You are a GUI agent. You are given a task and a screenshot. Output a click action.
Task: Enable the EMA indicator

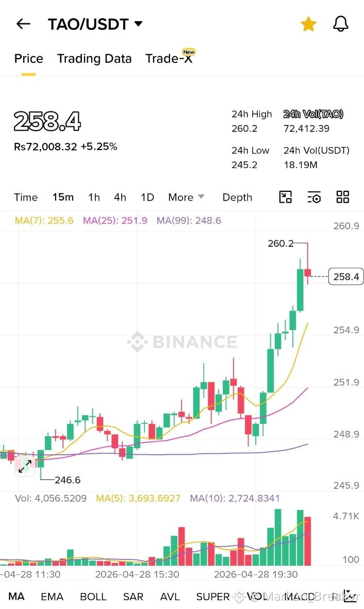(x=52, y=597)
